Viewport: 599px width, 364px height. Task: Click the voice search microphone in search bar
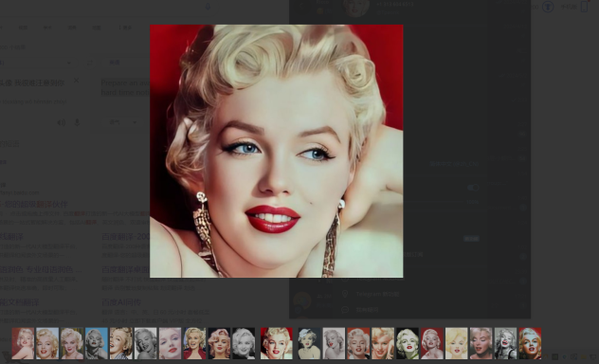[x=208, y=7]
